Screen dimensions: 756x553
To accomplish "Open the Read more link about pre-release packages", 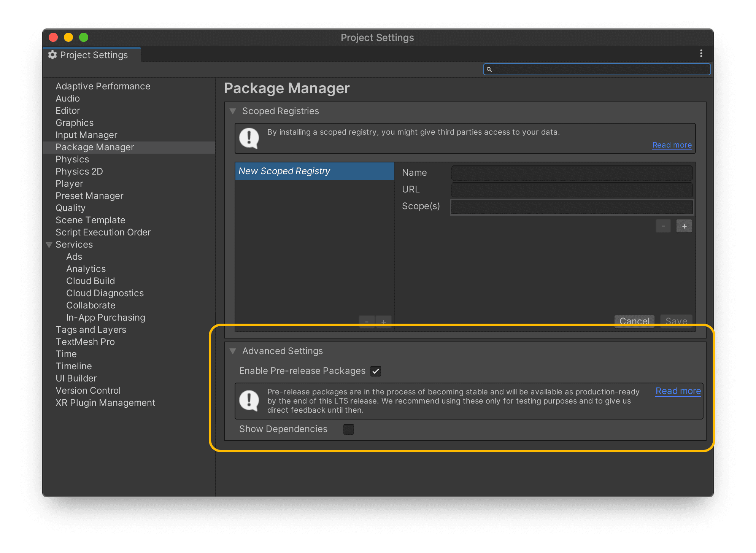I will [x=678, y=391].
